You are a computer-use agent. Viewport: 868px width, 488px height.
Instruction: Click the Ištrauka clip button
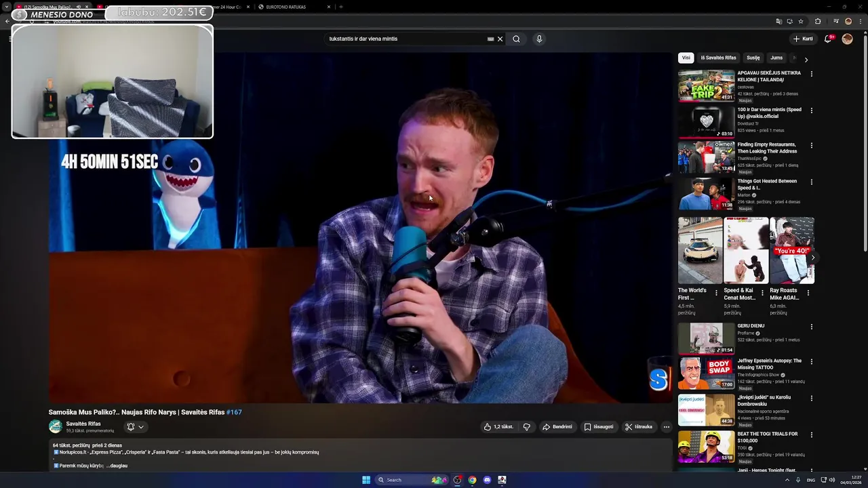tap(639, 427)
